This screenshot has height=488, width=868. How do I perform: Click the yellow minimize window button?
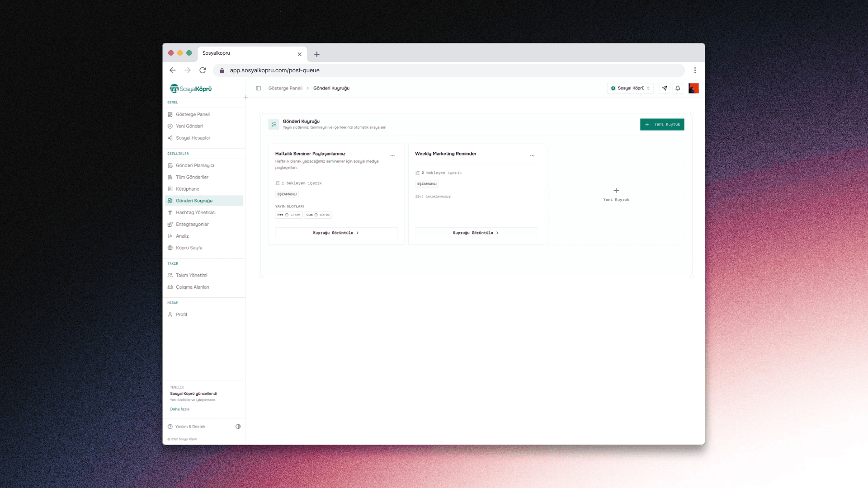coord(180,53)
